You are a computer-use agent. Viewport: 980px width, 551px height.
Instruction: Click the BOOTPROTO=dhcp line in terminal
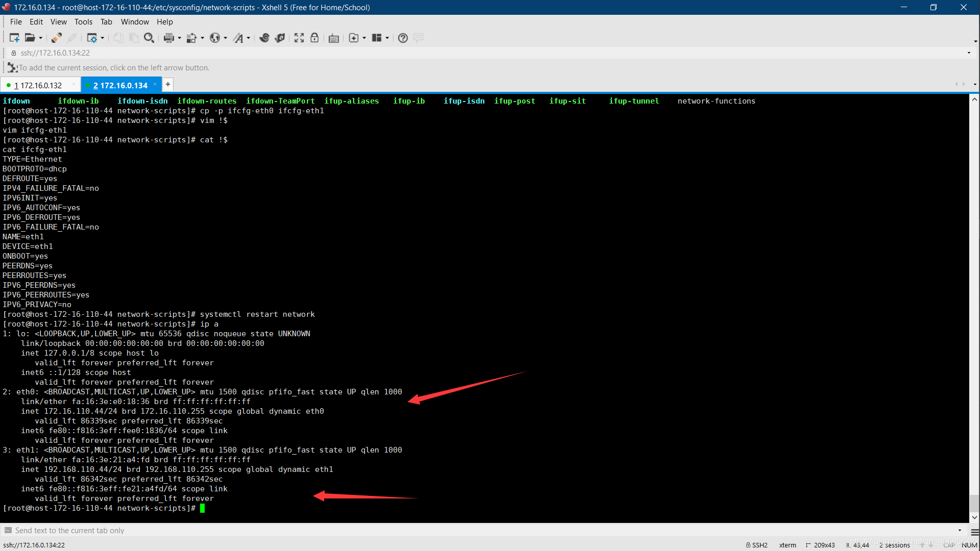(35, 169)
